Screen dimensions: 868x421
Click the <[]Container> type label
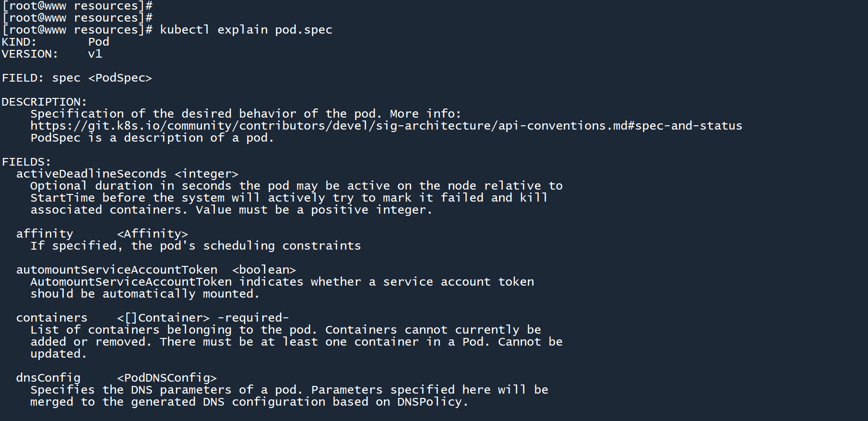pyautogui.click(x=163, y=318)
